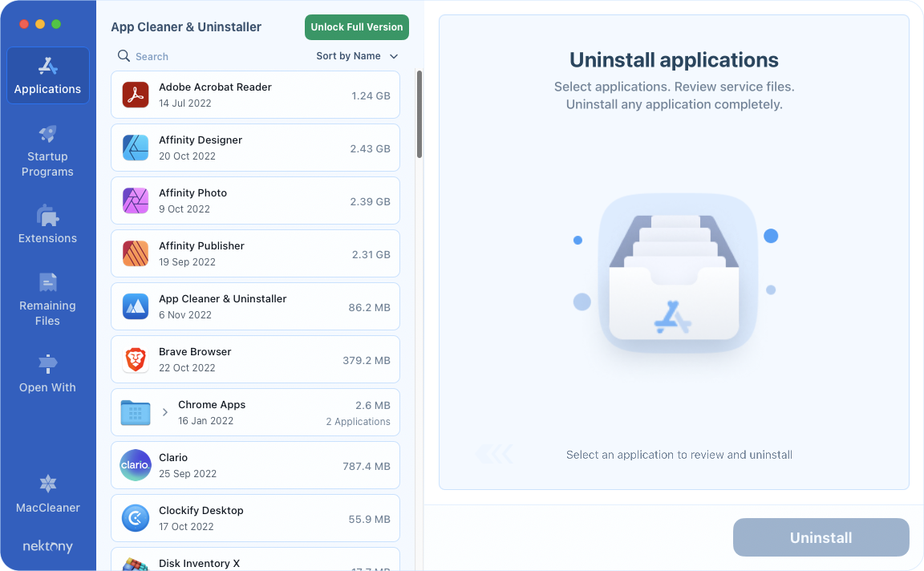Click the 379.2 MB size value
The height and width of the screenshot is (571, 924).
coord(367,361)
